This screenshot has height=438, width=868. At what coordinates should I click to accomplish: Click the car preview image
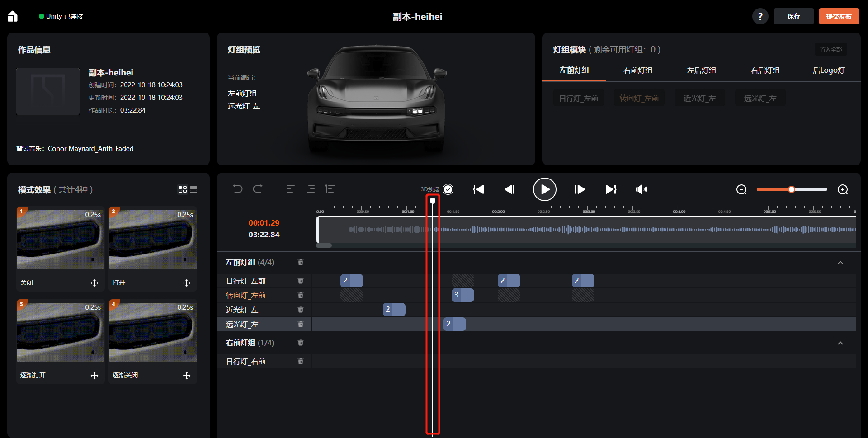point(376,99)
